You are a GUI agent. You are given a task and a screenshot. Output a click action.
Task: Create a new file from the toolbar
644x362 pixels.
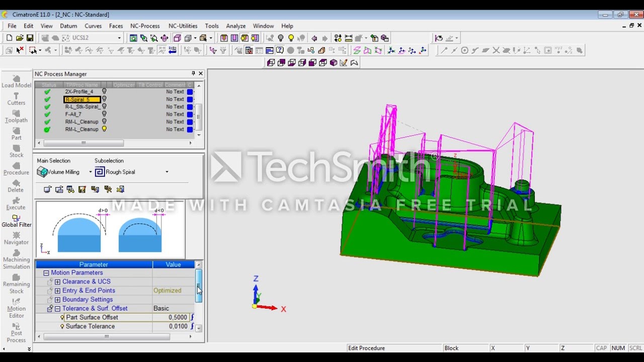pyautogui.click(x=9, y=38)
